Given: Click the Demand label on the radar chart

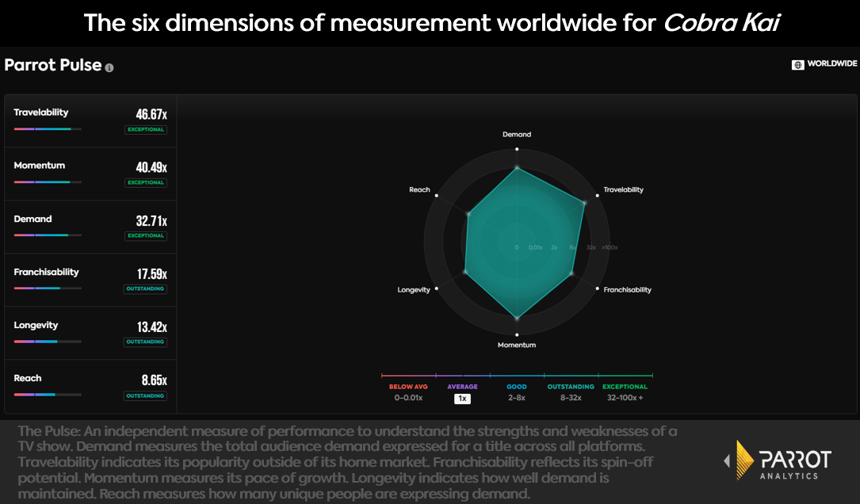Looking at the screenshot, I should 517,135.
